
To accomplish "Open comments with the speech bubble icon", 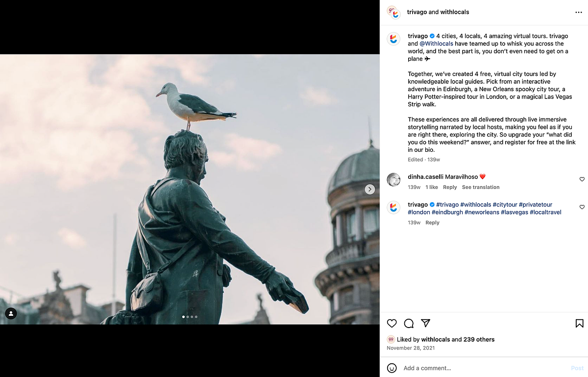I will click(409, 323).
